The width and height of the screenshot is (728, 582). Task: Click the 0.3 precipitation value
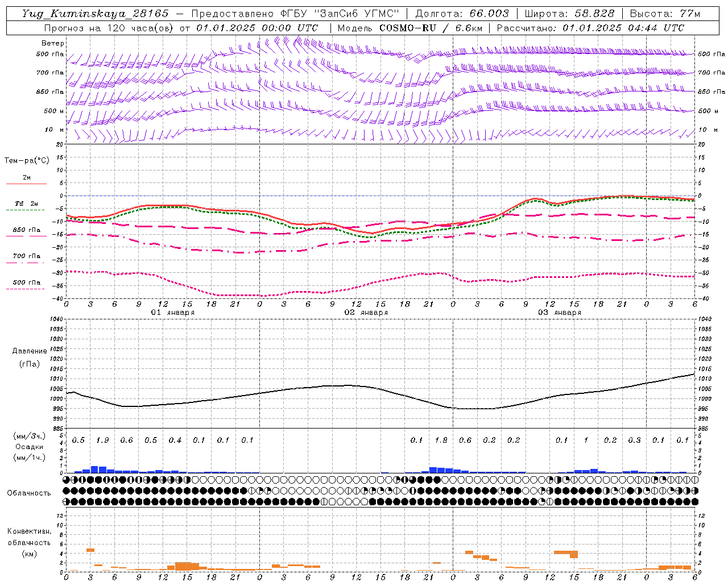[x=634, y=440]
